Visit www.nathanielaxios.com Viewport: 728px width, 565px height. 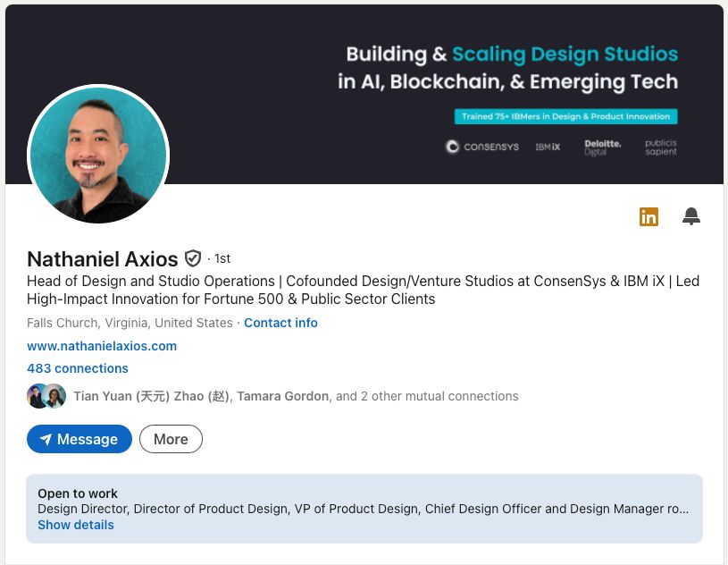click(100, 346)
